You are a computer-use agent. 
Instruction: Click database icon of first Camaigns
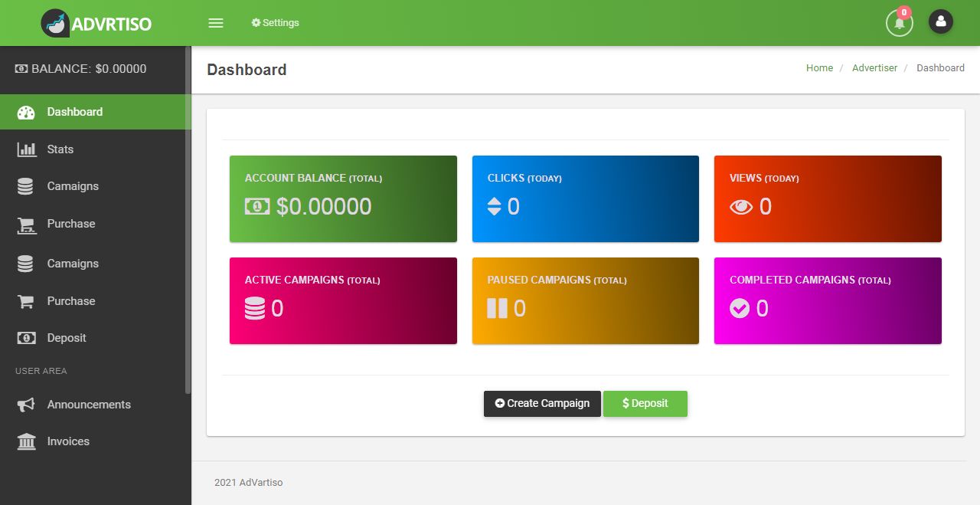(x=25, y=186)
